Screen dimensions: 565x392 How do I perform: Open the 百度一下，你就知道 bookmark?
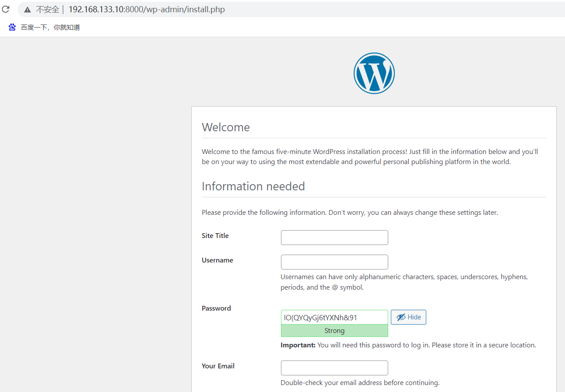coord(50,27)
